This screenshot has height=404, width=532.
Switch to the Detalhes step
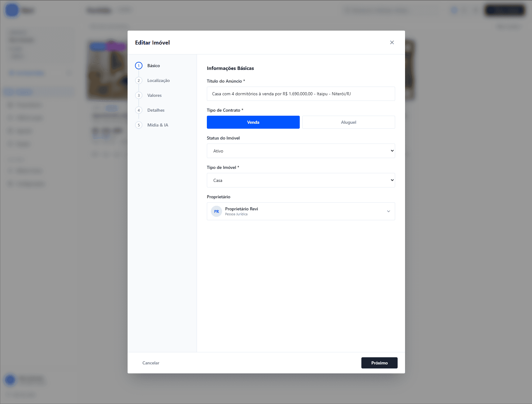[x=156, y=110]
